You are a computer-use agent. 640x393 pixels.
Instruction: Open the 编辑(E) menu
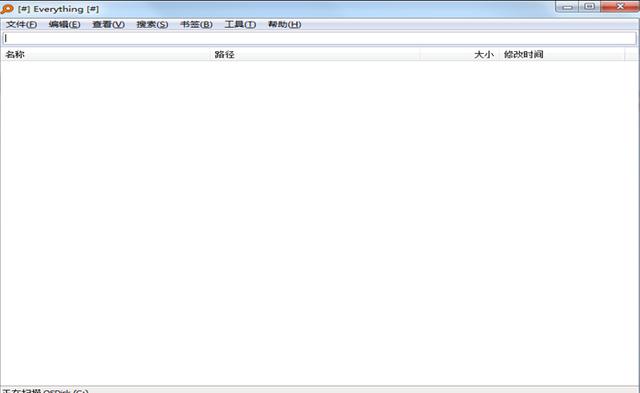click(64, 24)
